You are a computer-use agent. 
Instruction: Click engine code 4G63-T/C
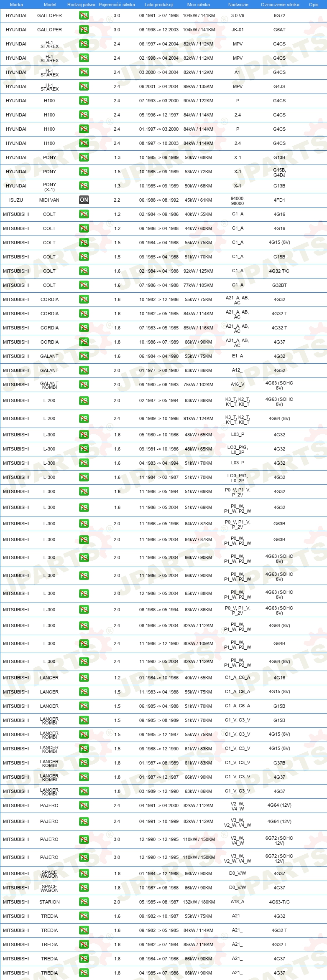click(x=279, y=902)
